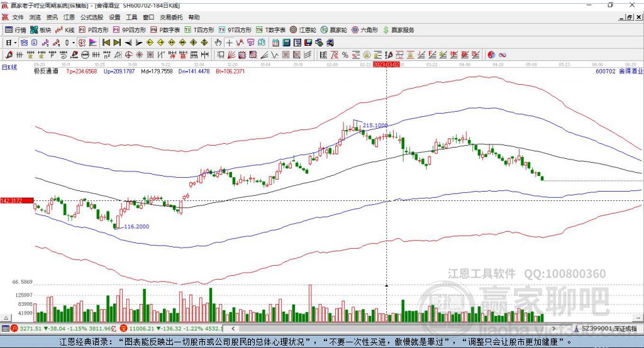Click the percent sign tool icon
644x348 pixels.
(345, 55)
